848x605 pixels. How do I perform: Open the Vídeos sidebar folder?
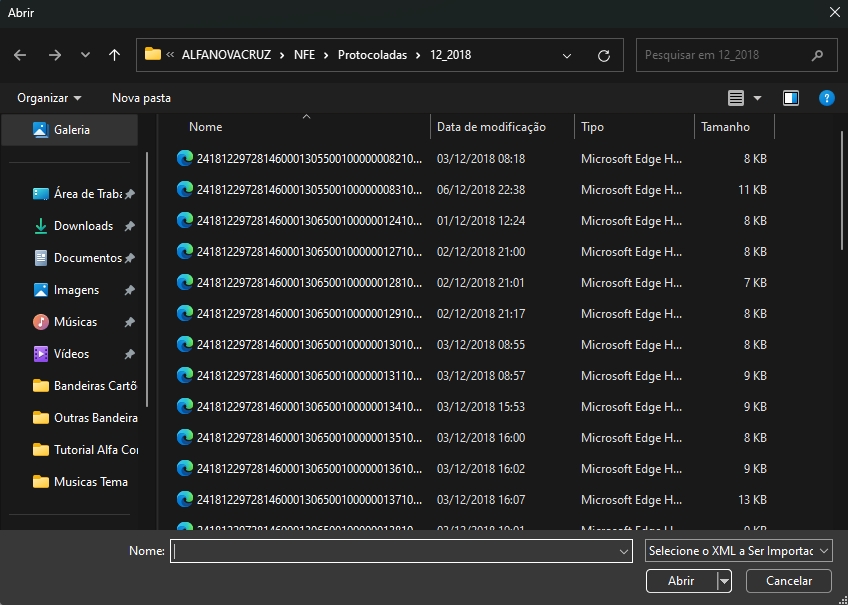tap(71, 354)
